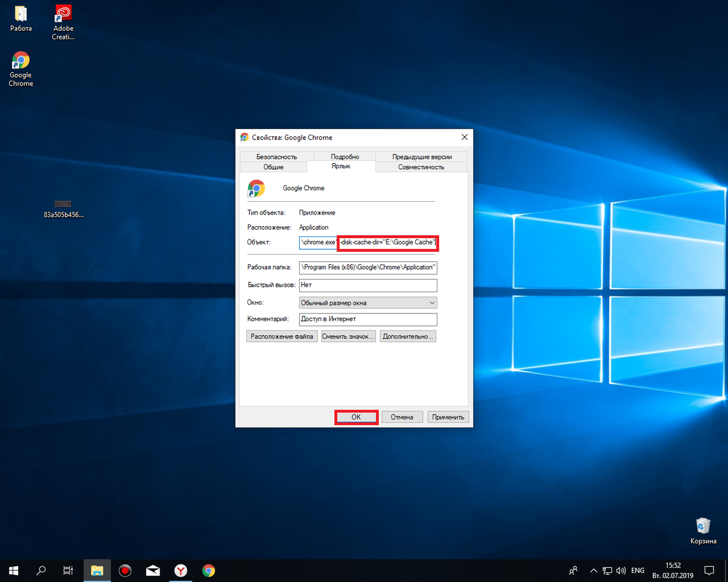Confirm the dialog with OK
Viewport: 728px width, 582px height.
point(356,416)
